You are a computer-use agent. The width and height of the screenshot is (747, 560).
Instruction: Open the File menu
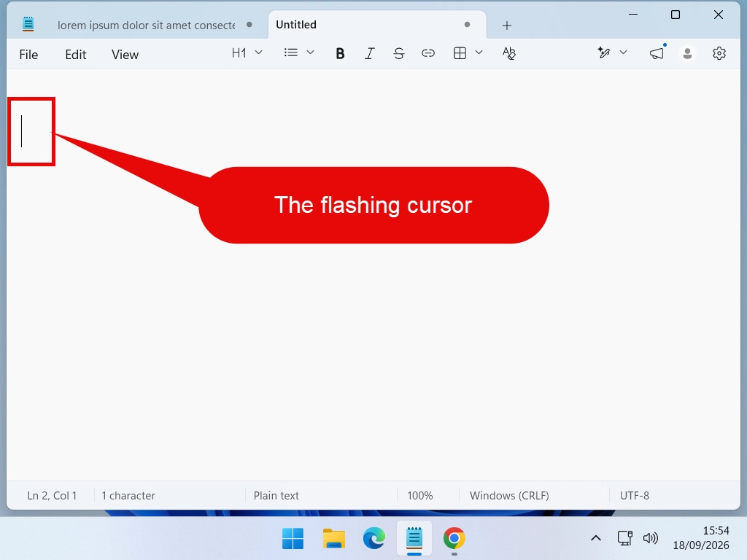pyautogui.click(x=28, y=54)
